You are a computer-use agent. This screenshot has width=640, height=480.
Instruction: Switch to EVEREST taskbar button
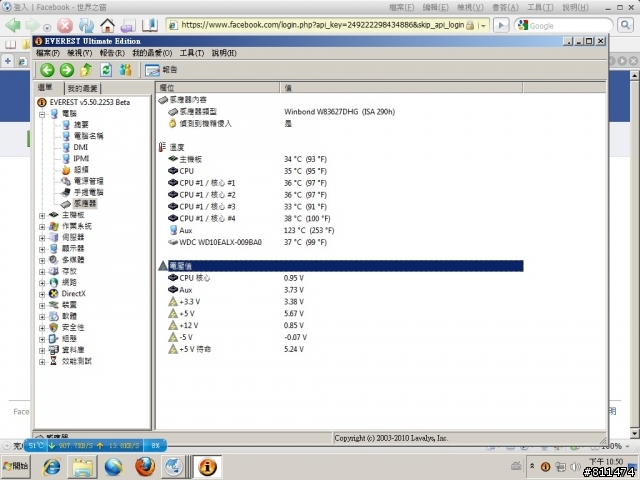207,467
